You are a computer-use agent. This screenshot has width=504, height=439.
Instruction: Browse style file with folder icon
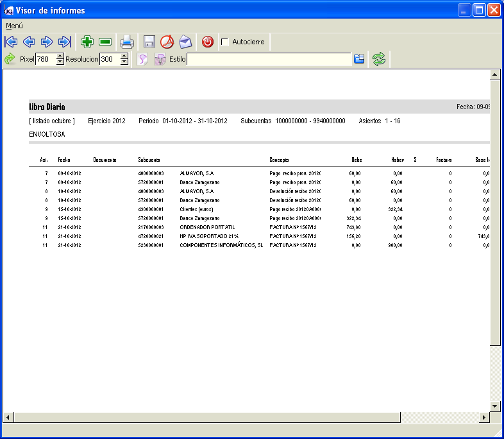(359, 59)
